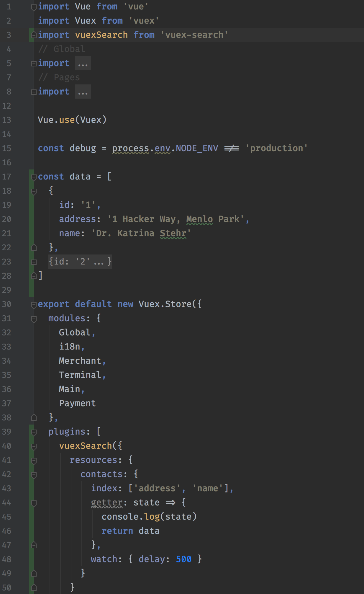Click the 'modules' key on line 31
Viewport: 364px width, 594px height.
click(67, 318)
